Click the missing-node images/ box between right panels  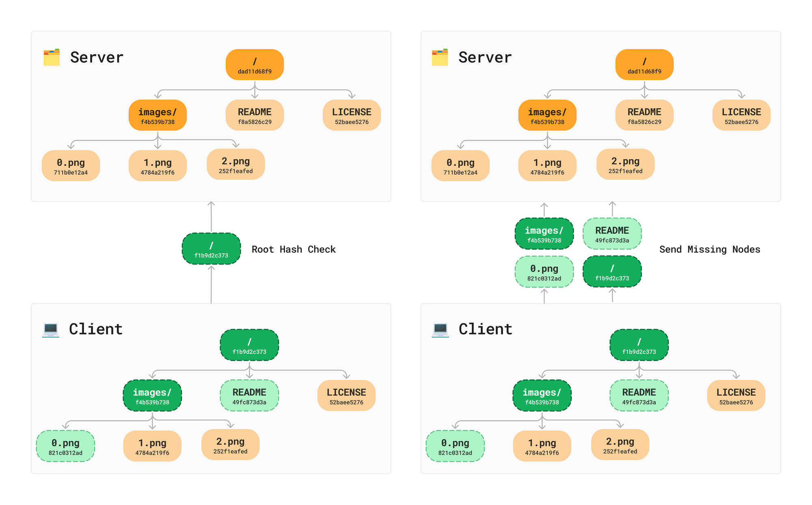click(544, 233)
